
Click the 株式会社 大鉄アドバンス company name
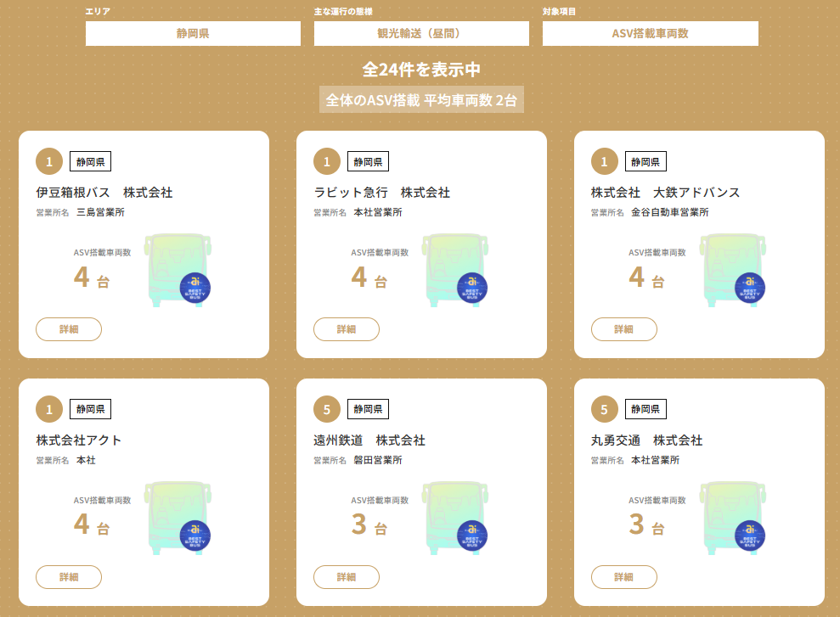(665, 193)
